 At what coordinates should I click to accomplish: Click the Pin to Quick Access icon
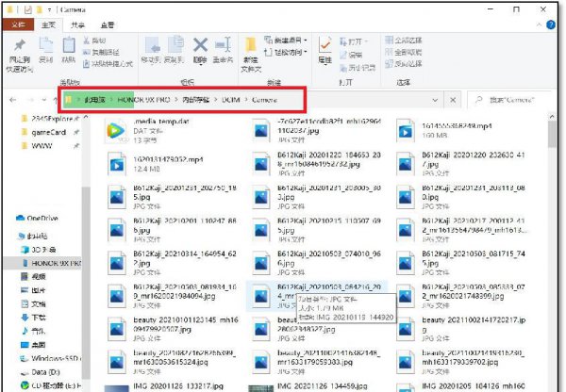click(x=18, y=49)
